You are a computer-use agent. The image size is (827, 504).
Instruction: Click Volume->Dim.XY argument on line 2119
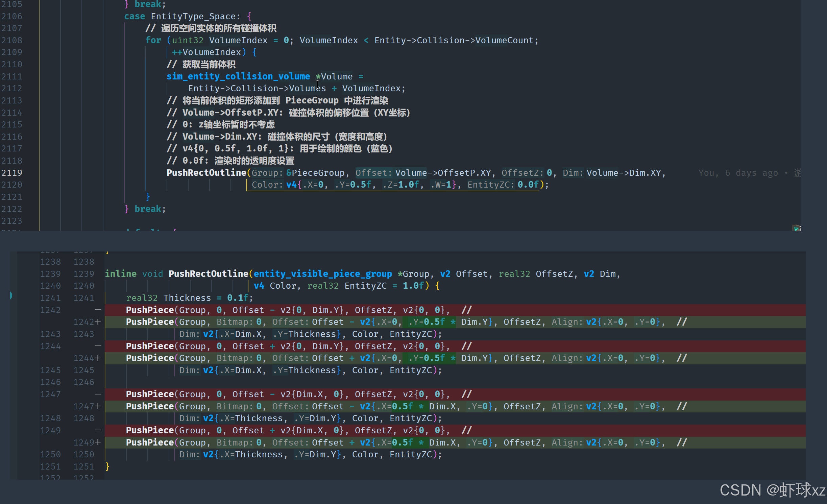[624, 173]
